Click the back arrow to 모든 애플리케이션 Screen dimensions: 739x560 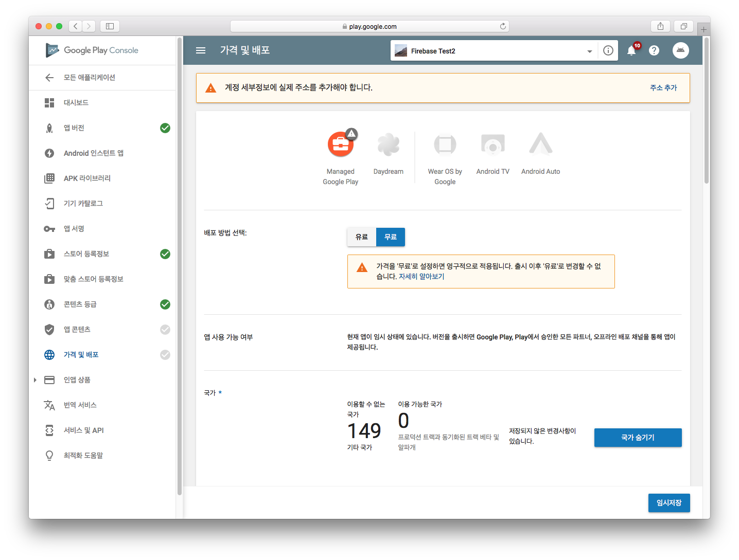(49, 78)
